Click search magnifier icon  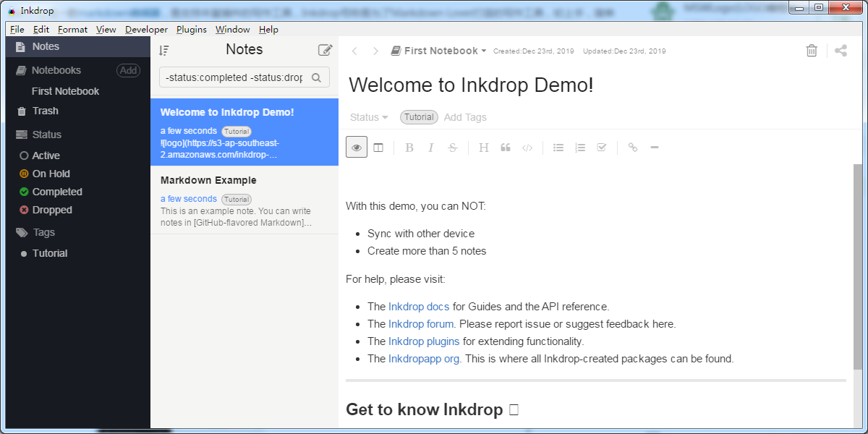coord(316,77)
